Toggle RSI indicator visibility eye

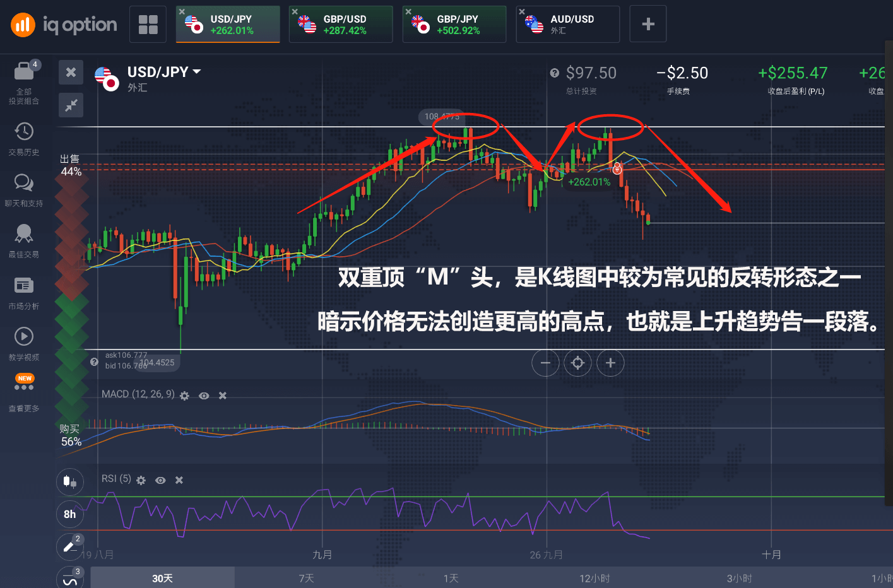pyautogui.click(x=160, y=480)
